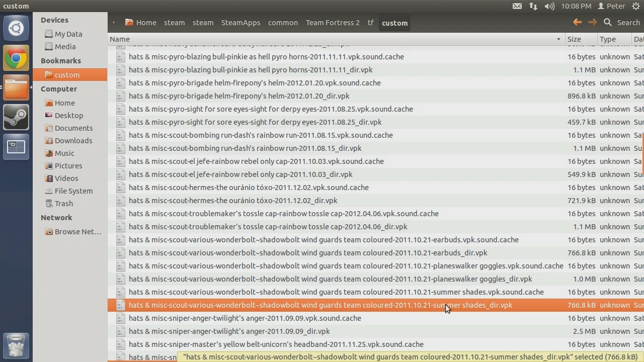Open the network indicator in top panel
The image size is (644, 362).
pyautogui.click(x=533, y=6)
